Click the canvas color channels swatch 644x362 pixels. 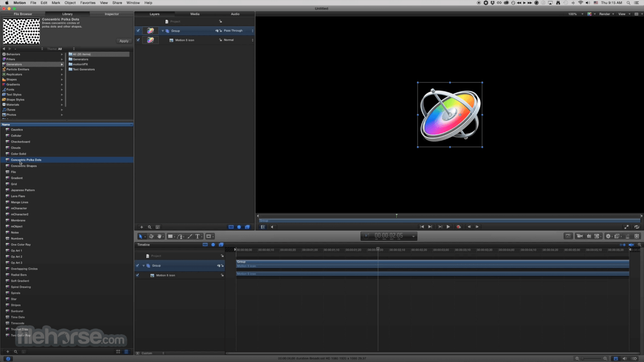click(590, 14)
